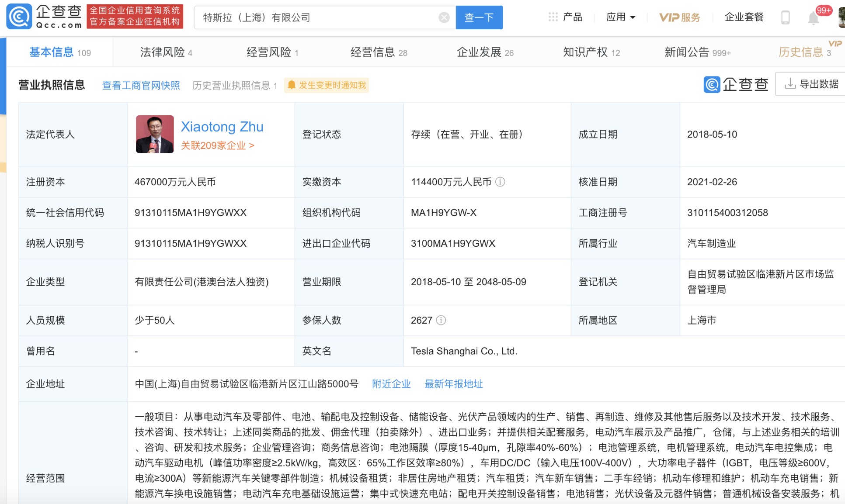Image resolution: width=845 pixels, height=504 pixels.
Task: Open 关联209家企业 expander link
Action: click(218, 145)
